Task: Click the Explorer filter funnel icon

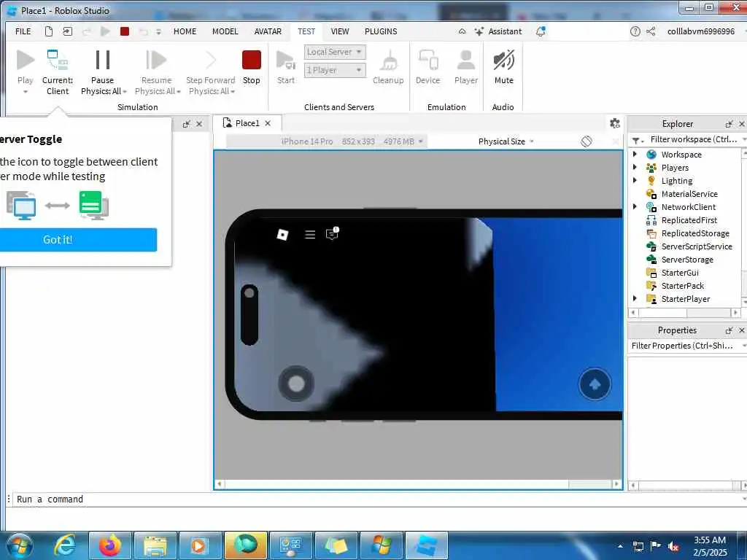Action: pyautogui.click(x=637, y=140)
